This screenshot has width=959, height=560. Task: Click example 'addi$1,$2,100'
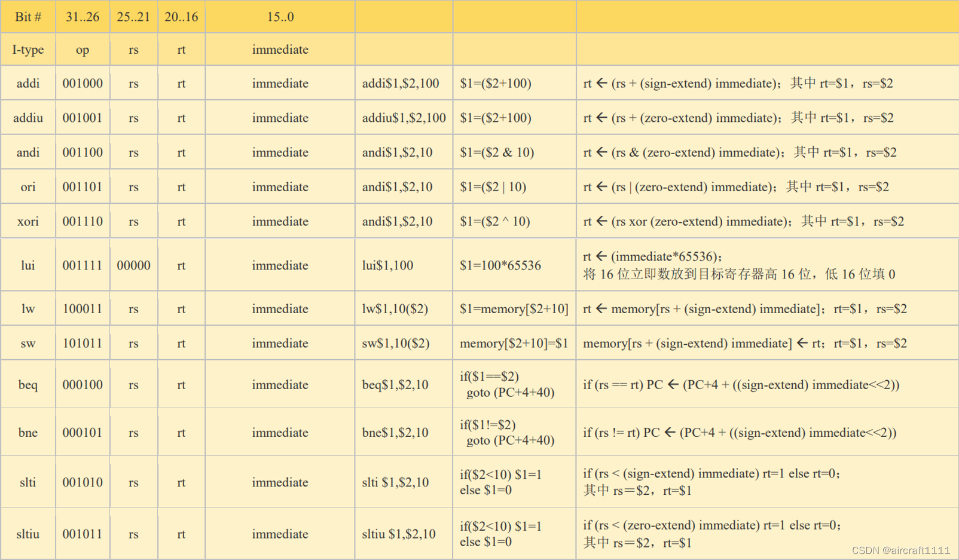(401, 83)
